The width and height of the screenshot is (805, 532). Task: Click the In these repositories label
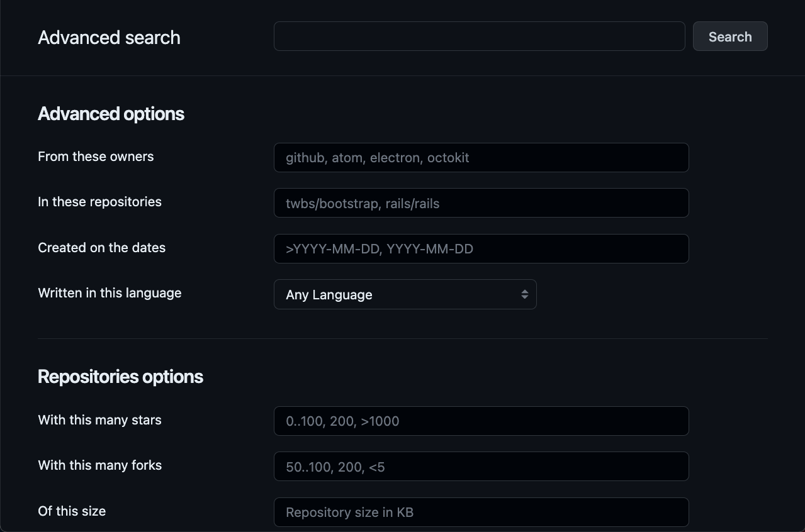tap(99, 202)
